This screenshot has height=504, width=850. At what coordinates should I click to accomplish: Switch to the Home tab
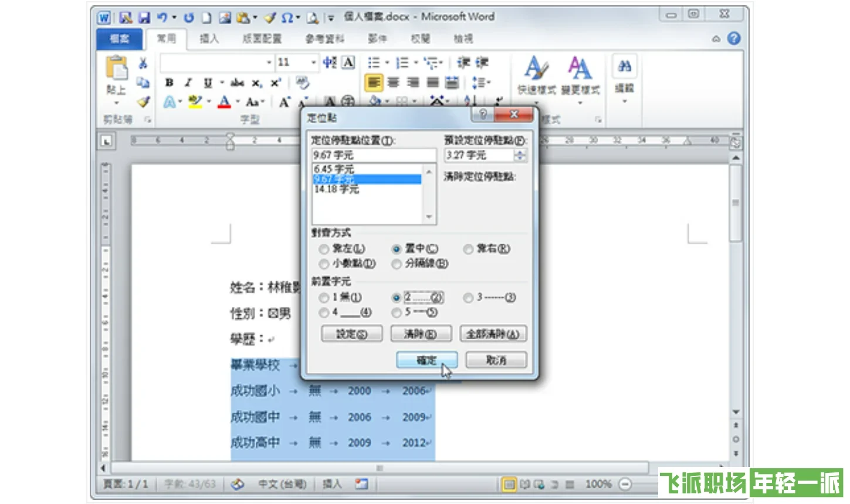(x=166, y=39)
